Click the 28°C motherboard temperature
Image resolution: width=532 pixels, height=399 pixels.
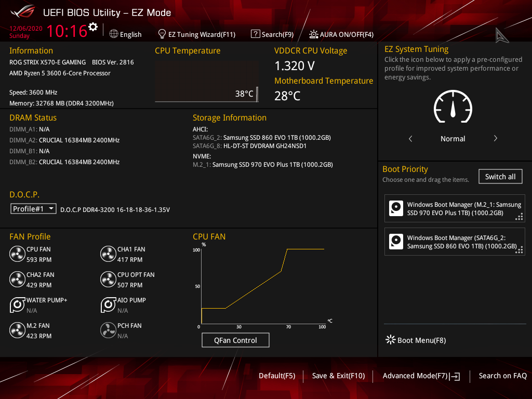click(287, 96)
